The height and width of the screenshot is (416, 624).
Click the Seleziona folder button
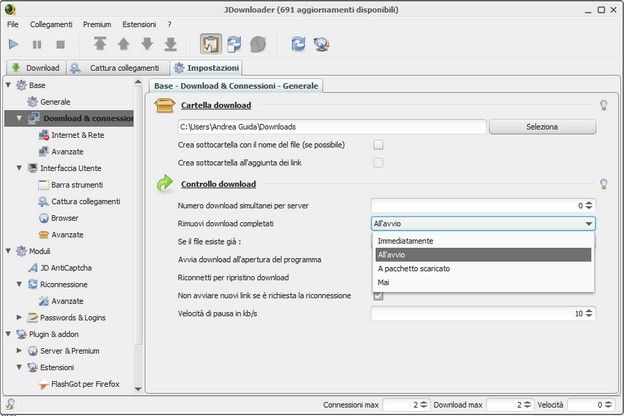[x=542, y=127]
